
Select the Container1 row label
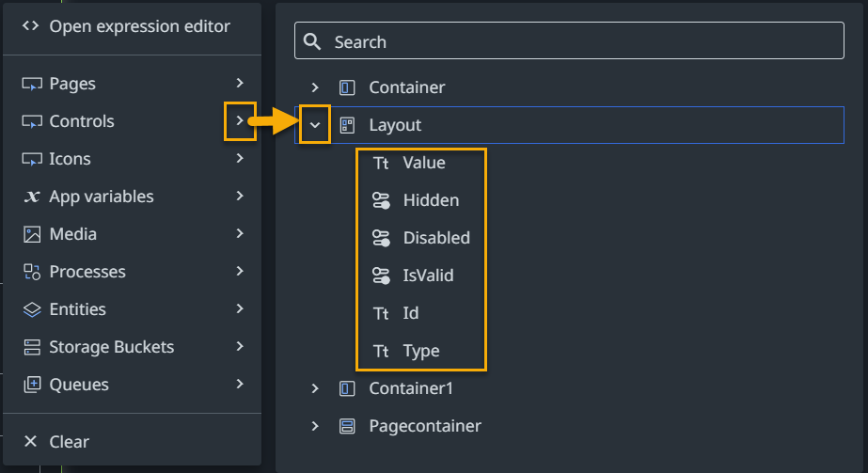411,388
